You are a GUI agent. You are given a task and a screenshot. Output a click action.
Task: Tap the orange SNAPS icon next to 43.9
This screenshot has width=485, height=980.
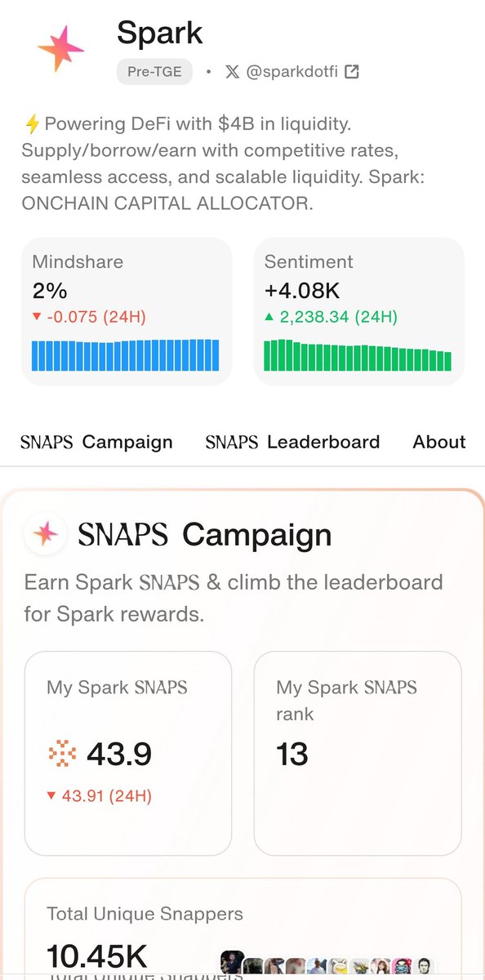click(62, 755)
